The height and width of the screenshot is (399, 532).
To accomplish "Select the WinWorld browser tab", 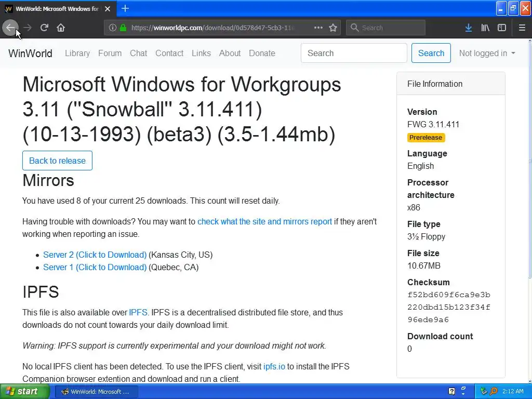I will [58, 8].
